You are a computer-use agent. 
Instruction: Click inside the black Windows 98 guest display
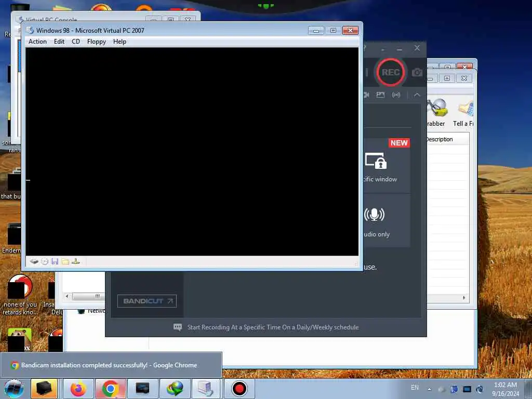coord(192,151)
